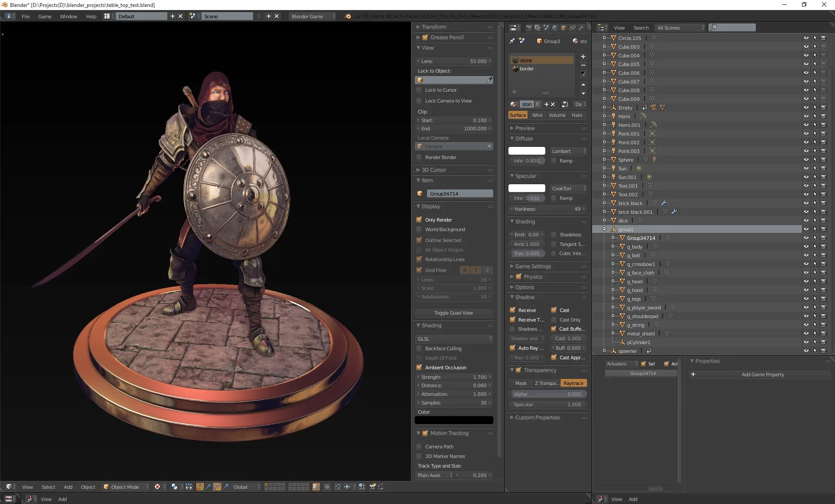Click the Toggle Quad View button
The height and width of the screenshot is (504, 835).
[x=454, y=313]
